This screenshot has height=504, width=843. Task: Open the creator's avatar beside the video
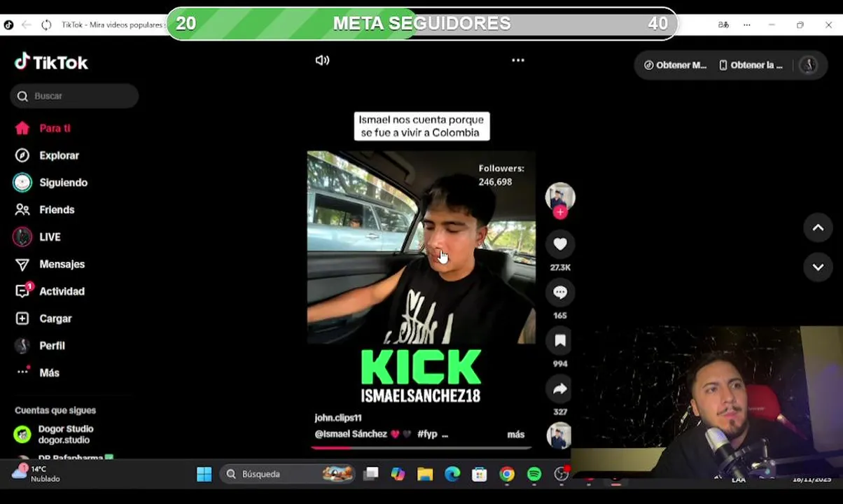(x=560, y=197)
